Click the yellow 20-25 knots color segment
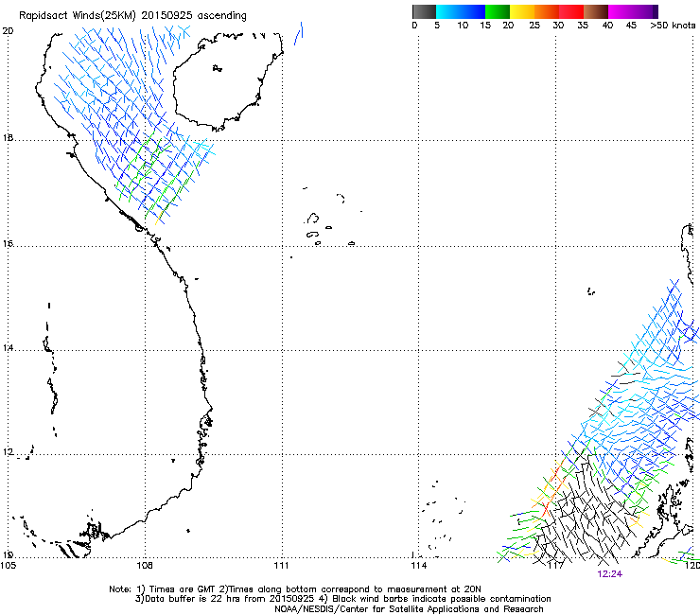The image size is (700, 615). (x=522, y=11)
